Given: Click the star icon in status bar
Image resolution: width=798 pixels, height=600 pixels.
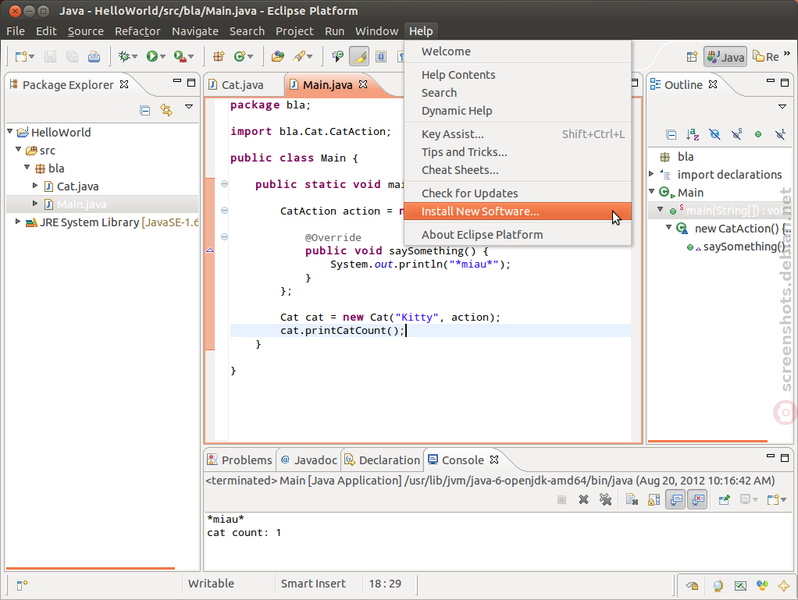Looking at the screenshot, I should pyautogui.click(x=784, y=585).
